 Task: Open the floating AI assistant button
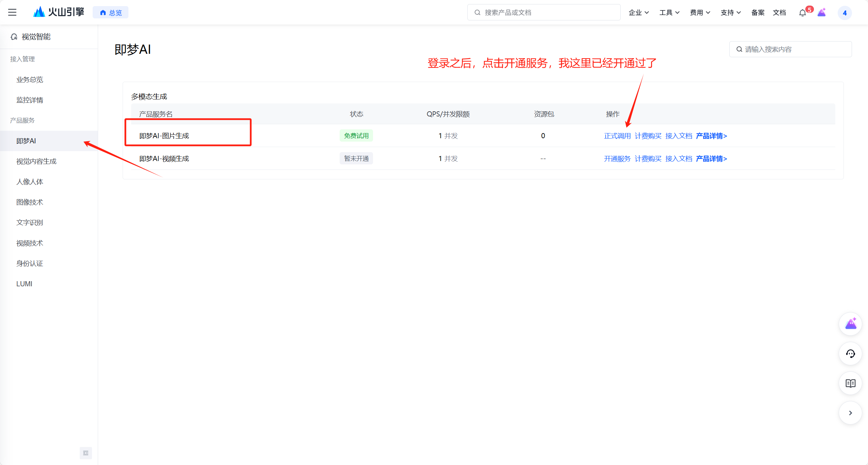coord(851,324)
